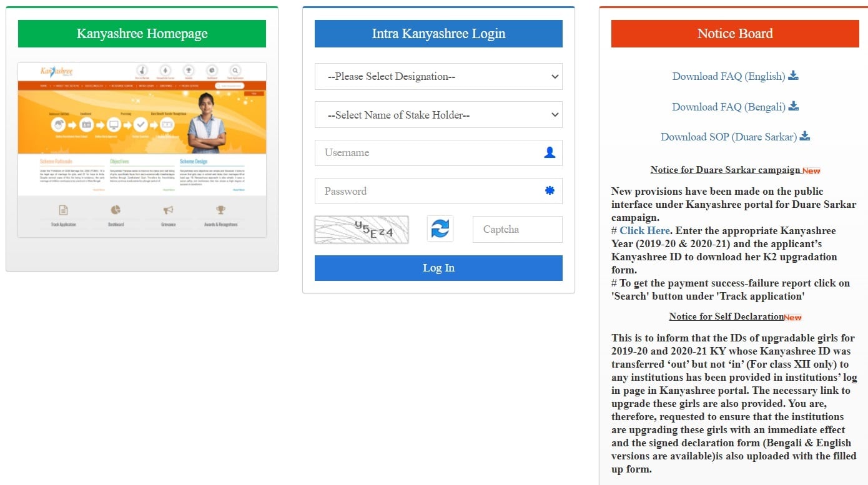The image size is (868, 485).
Task: Follow the Click Here link in the notice
Action: tap(645, 230)
